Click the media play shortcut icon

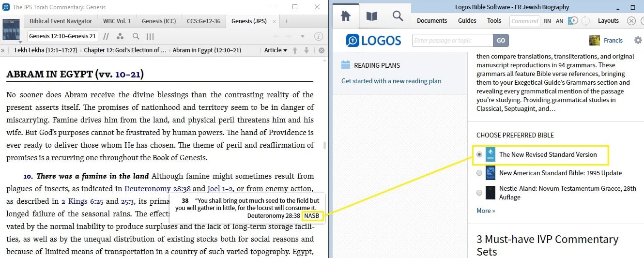click(573, 21)
